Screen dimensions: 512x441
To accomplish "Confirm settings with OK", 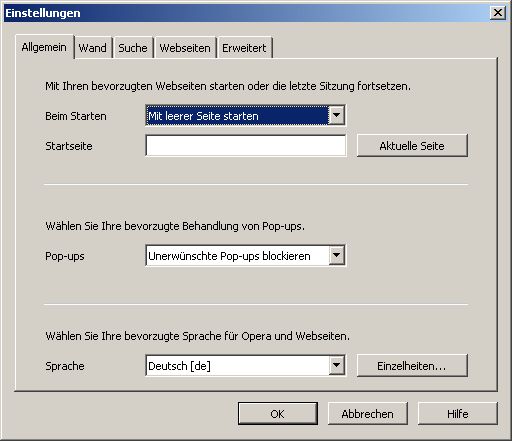I will click(x=278, y=413).
